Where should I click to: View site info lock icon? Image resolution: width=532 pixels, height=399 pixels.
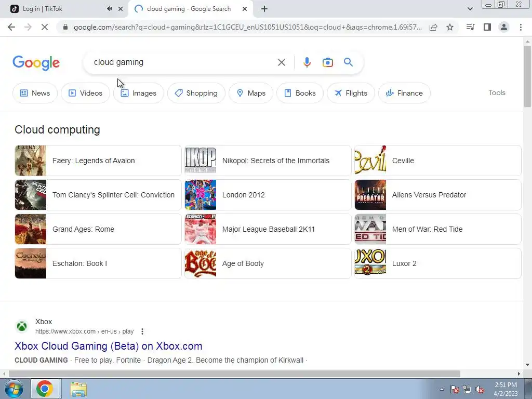click(x=65, y=27)
